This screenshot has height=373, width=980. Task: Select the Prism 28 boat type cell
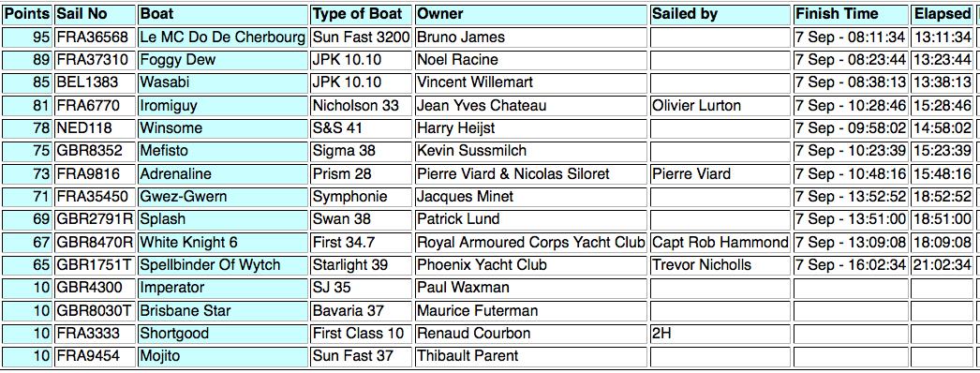(x=362, y=173)
